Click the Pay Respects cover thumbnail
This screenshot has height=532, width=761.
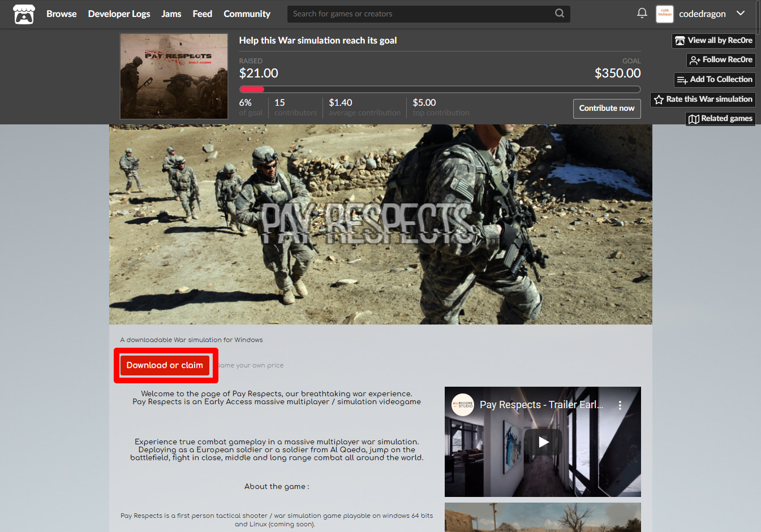(174, 76)
